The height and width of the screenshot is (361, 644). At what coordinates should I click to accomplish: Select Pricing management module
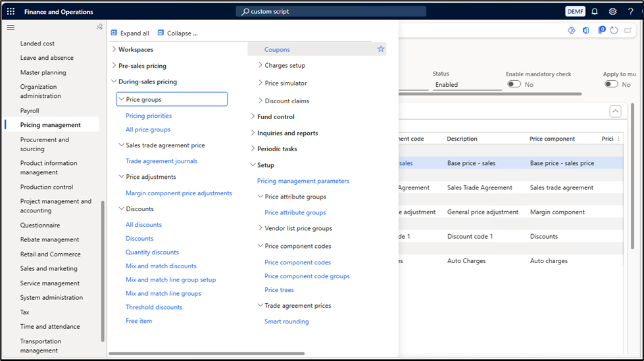51,125
